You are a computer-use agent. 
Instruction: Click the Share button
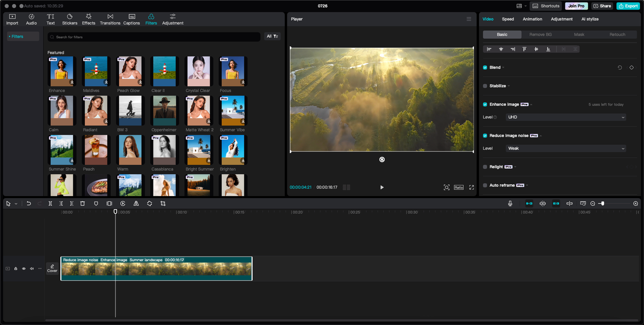click(x=602, y=6)
